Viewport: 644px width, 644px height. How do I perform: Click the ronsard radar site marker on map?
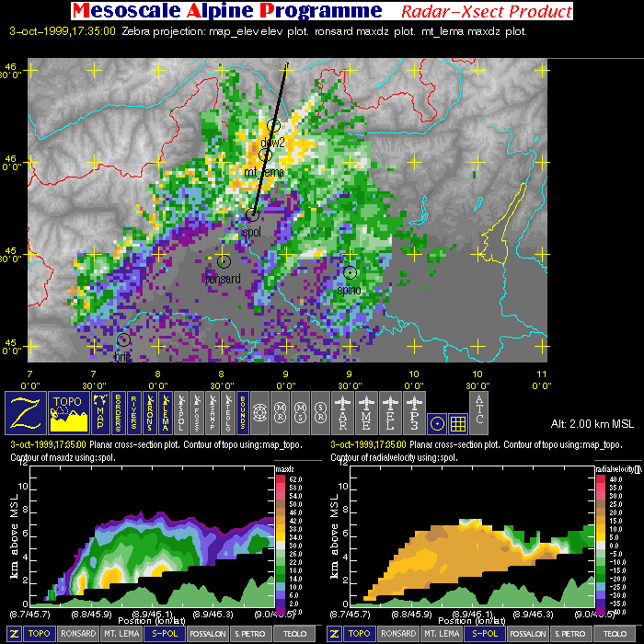224,261
